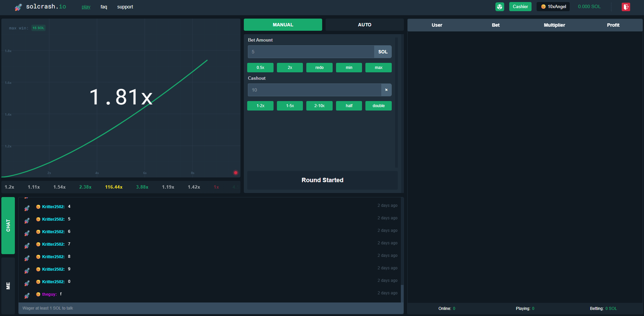Open the Cashier
644x316 pixels.
point(520,7)
